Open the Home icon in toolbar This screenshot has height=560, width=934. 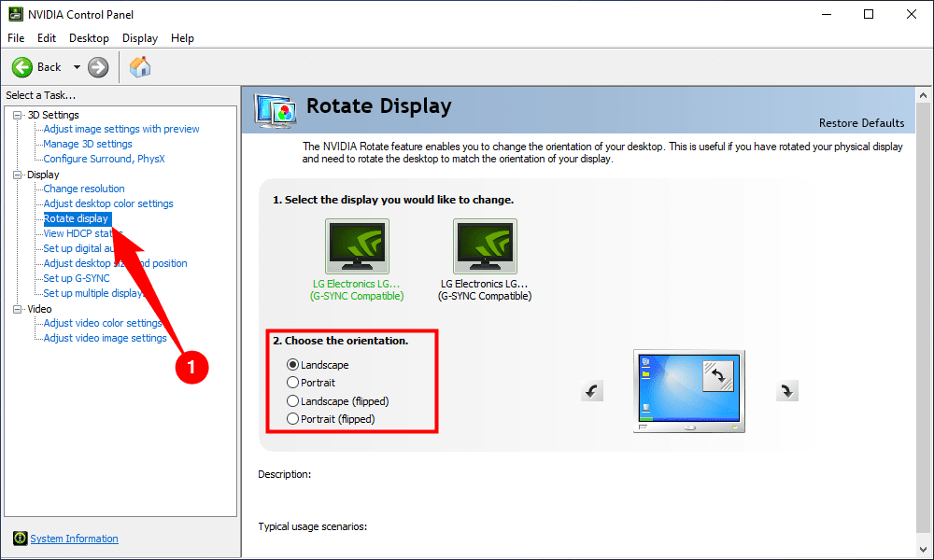(140, 67)
